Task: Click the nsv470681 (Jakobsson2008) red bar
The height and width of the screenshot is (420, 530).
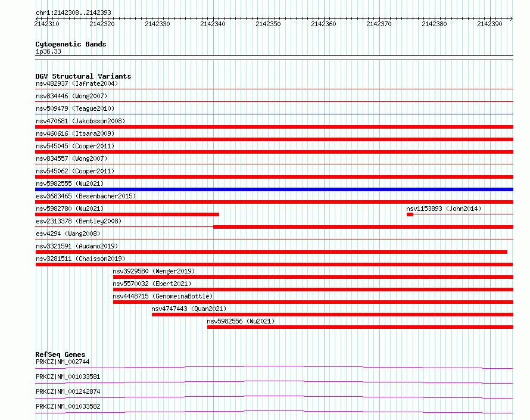Action: (274, 127)
